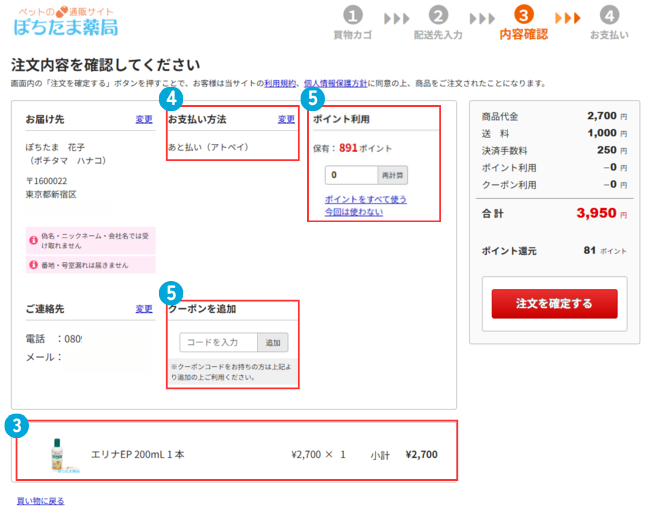This screenshot has height=513, width=650.
Task: Open the 個人情報保護方針 link
Action: tap(337, 83)
